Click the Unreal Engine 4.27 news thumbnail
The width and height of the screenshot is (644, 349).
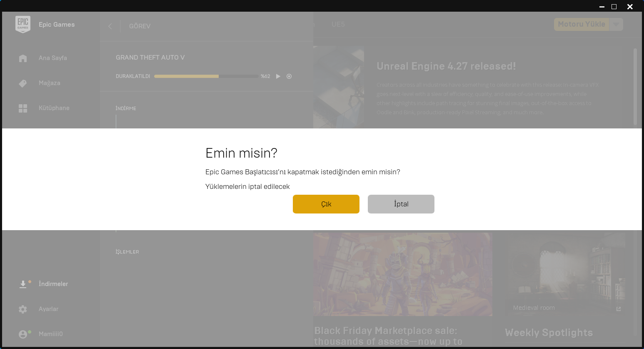click(x=339, y=87)
